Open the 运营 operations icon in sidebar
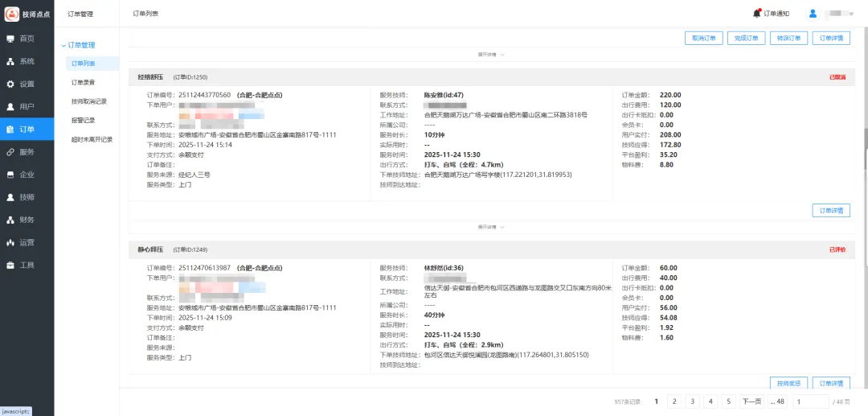The width and height of the screenshot is (868, 416). (10, 242)
